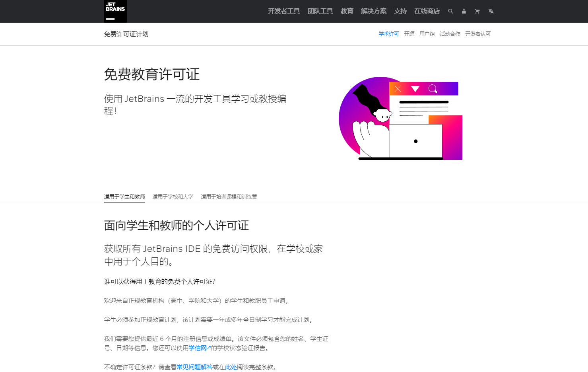The height and width of the screenshot is (372, 588).
Task: Switch to the 适用于学校和大学 tab
Action: [173, 197]
